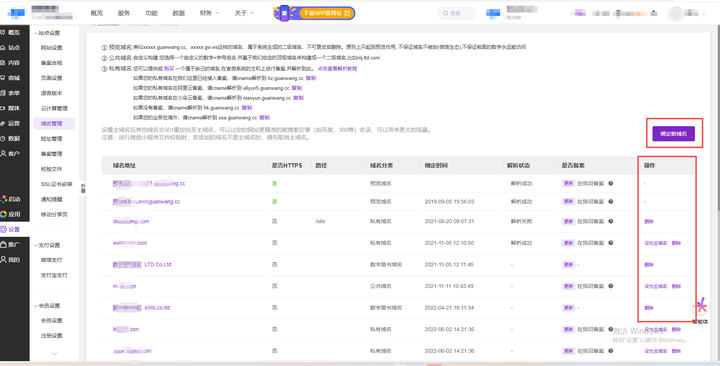Open 客户 in the dark sidebar

tap(10, 153)
